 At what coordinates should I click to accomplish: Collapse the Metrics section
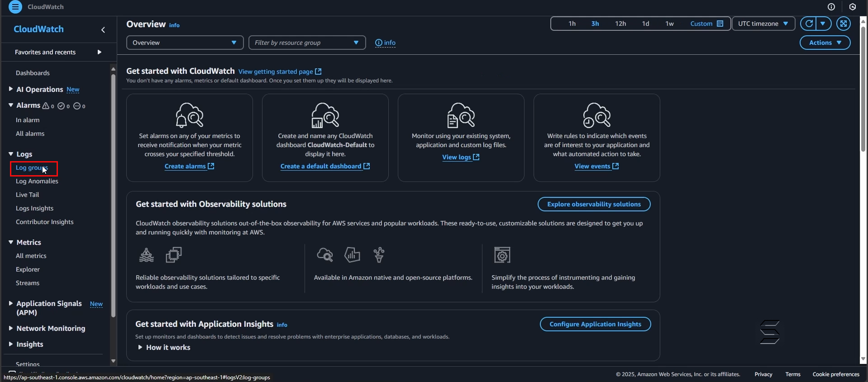click(x=10, y=242)
